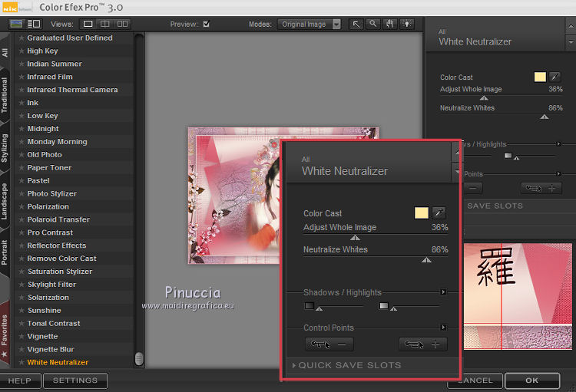
Task: Toggle favorite star beside Old Photo
Action: click(x=22, y=154)
